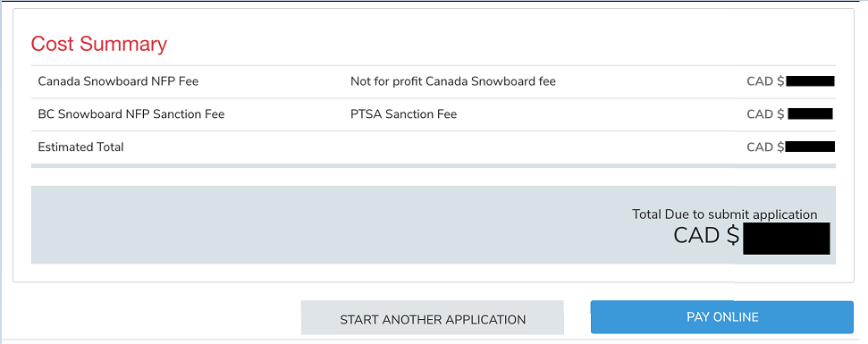Select 'Total Due to submit application' text
Viewport: 868px width, 344px height.
(x=725, y=214)
